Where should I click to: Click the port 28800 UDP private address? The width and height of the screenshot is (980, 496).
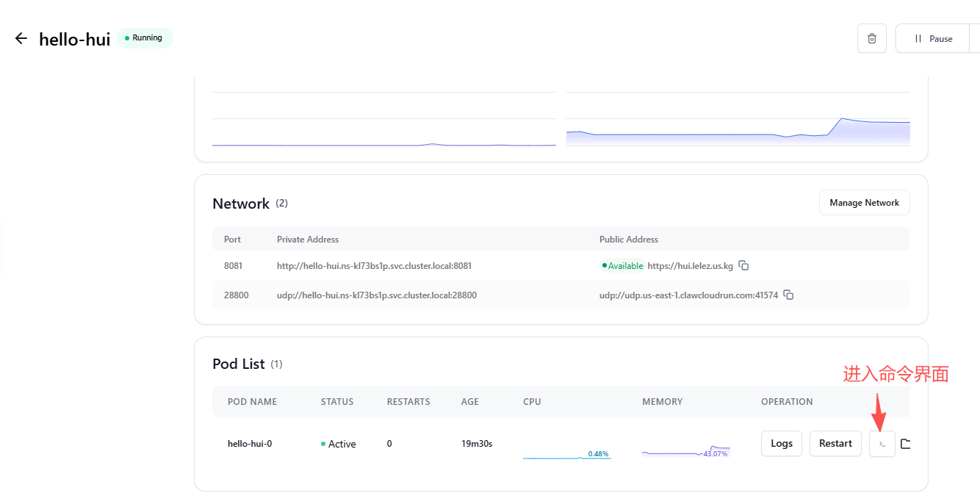coord(376,295)
